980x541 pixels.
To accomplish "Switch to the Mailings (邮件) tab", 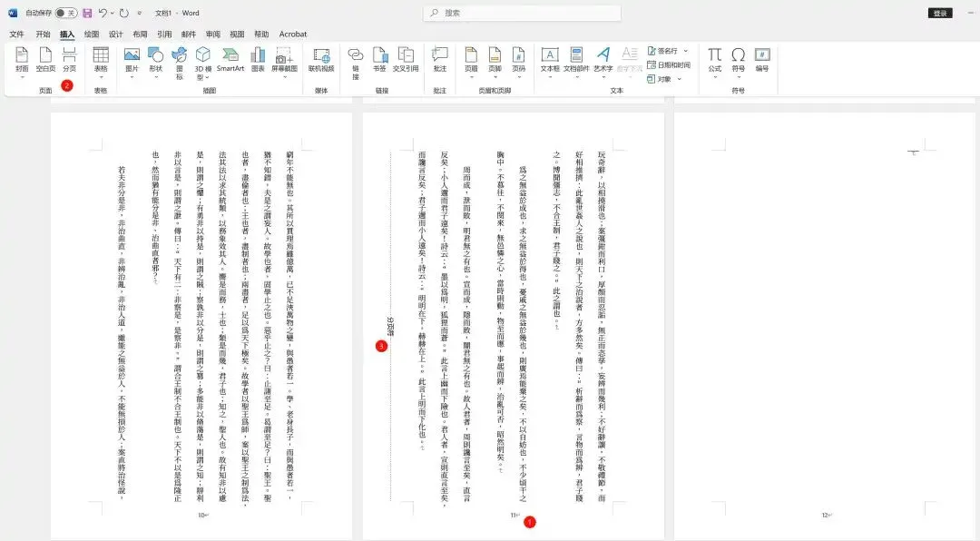I will [x=189, y=34].
